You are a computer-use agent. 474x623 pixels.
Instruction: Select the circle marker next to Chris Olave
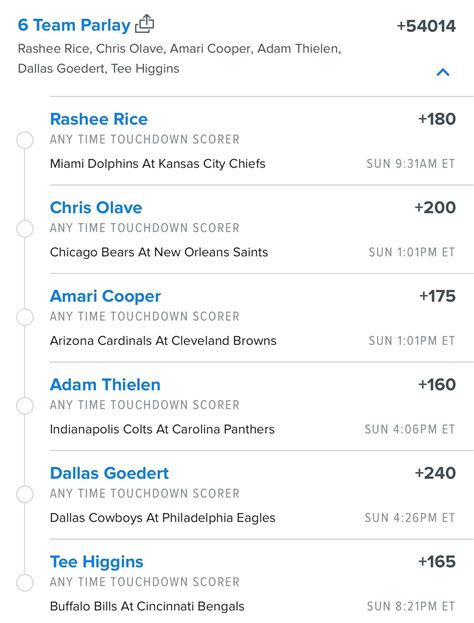click(25, 229)
